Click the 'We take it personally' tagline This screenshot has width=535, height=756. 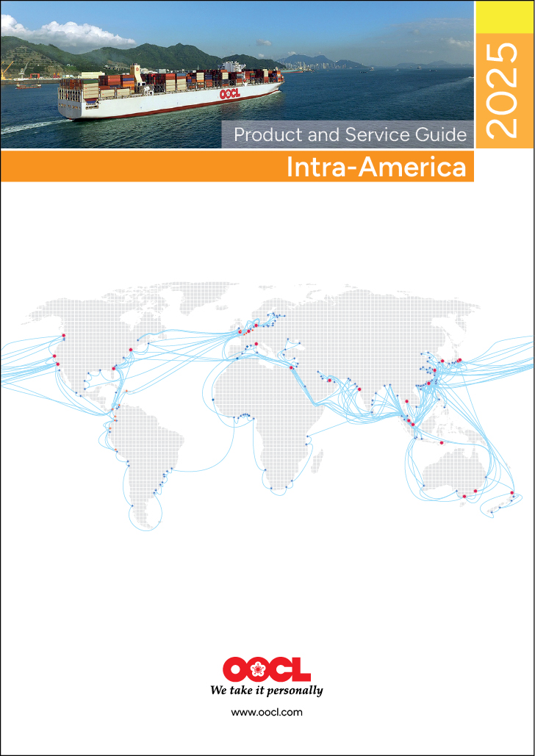(x=266, y=691)
